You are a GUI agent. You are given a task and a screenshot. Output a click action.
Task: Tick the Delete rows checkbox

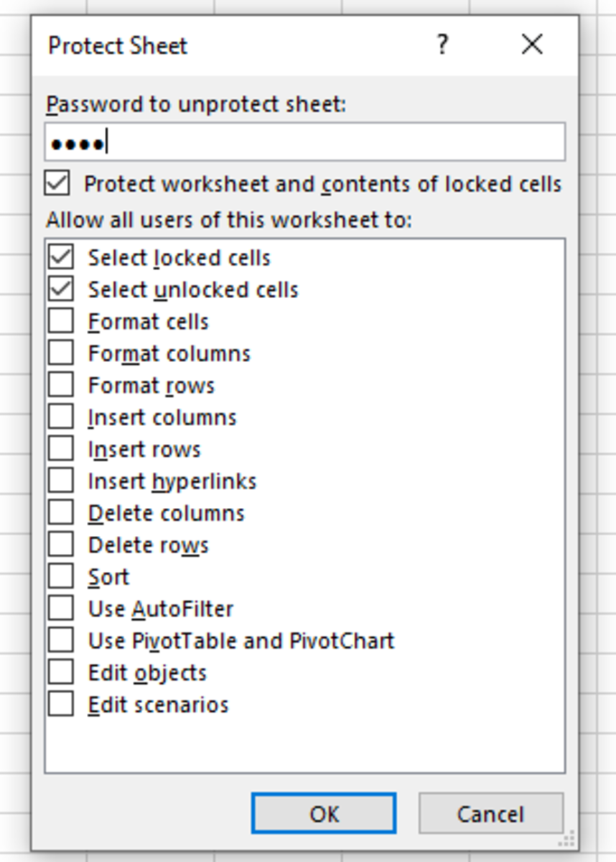[x=61, y=544]
